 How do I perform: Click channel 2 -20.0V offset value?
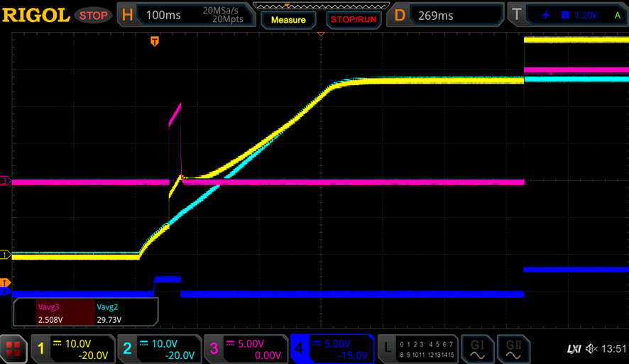point(180,355)
